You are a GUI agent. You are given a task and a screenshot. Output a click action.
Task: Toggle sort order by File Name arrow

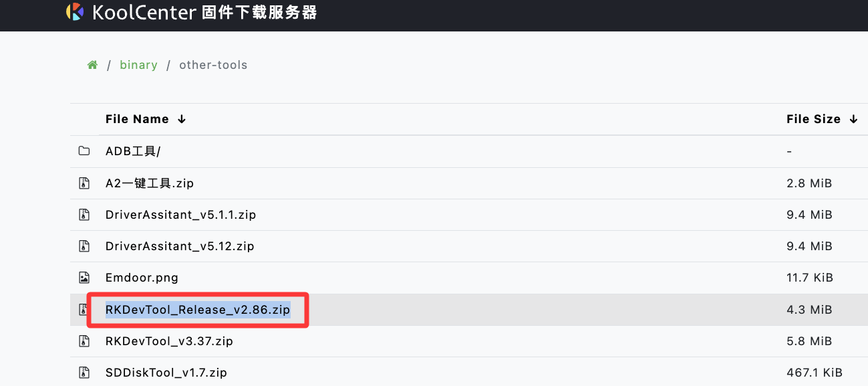[x=182, y=119]
